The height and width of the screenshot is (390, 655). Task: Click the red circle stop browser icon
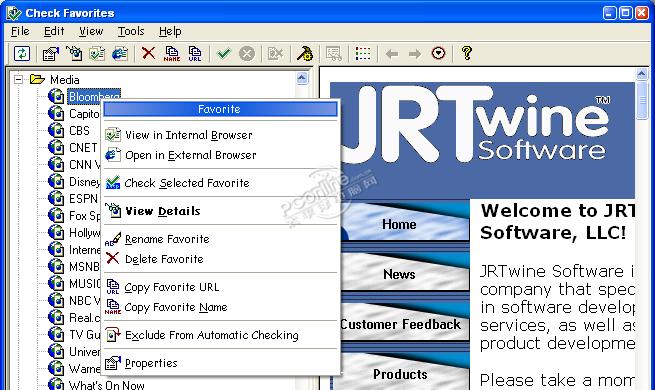[x=438, y=53]
